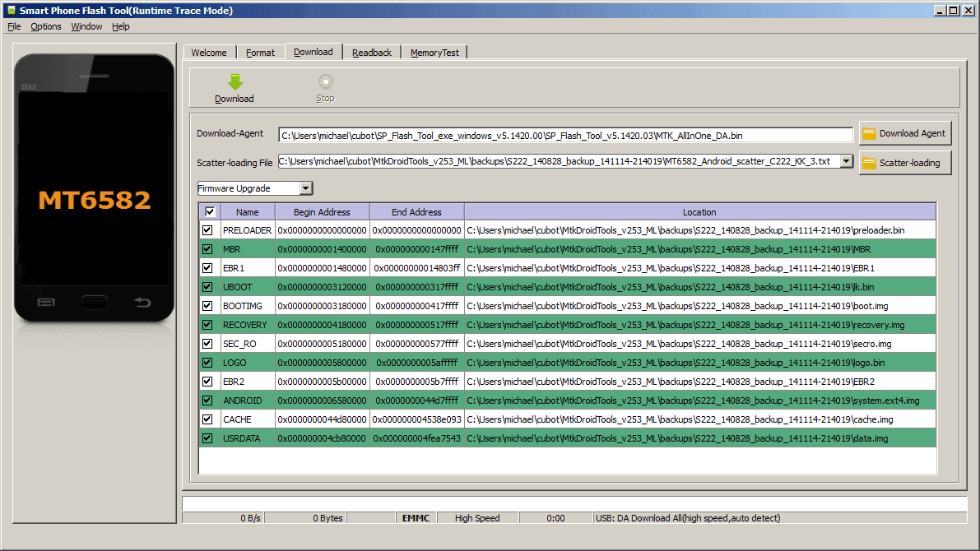Click the Location column header
The image size is (980, 551).
pos(699,212)
